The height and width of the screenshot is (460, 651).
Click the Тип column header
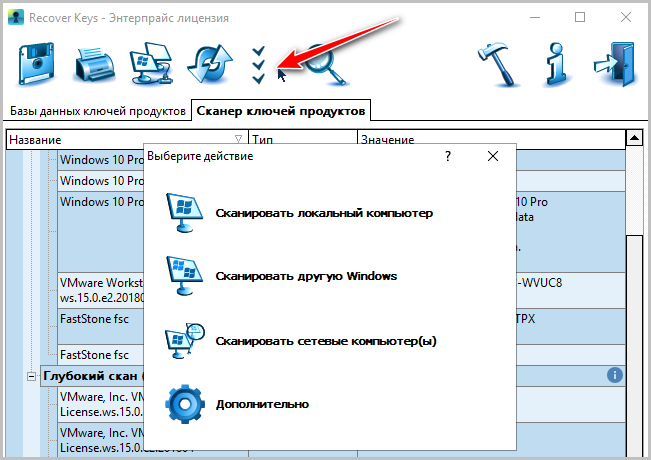coord(303,137)
